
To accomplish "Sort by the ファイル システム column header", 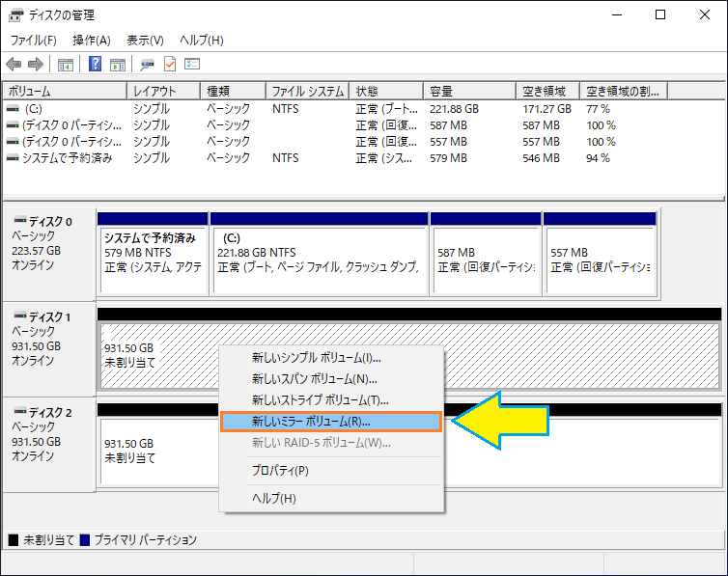I will 308,91.
